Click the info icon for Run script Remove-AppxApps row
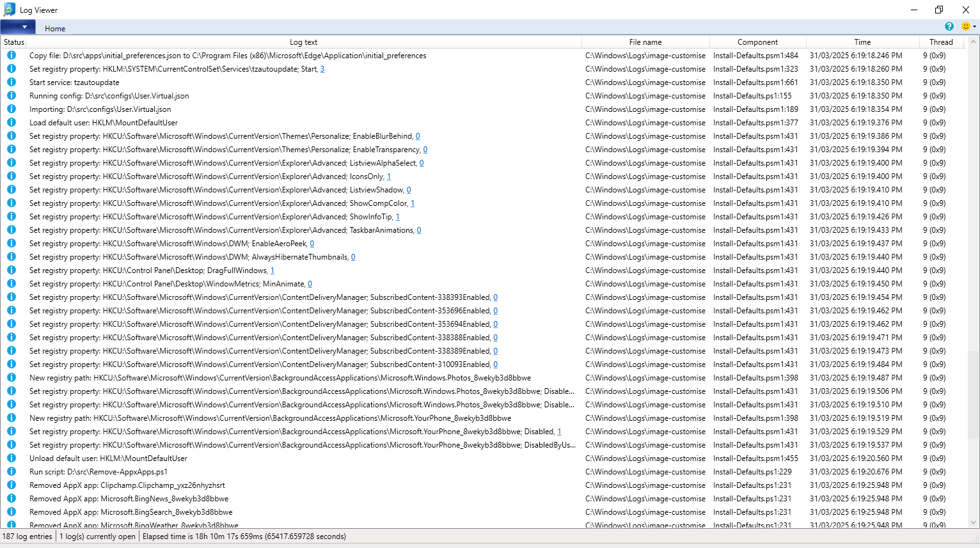The width and height of the screenshot is (980, 548). (x=12, y=472)
